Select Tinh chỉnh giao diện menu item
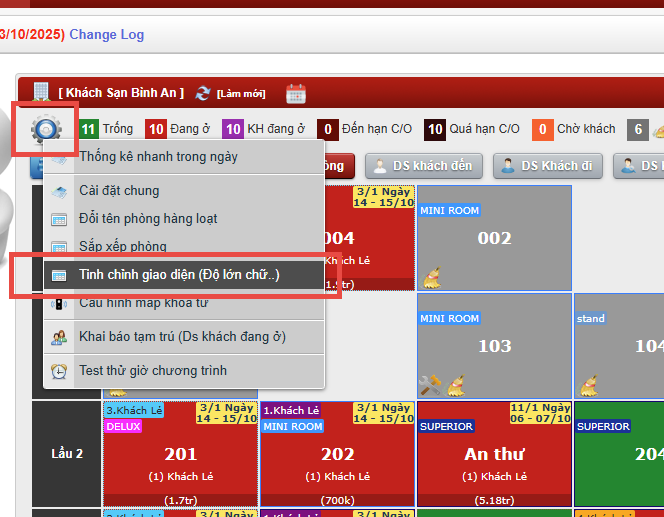 (x=180, y=275)
